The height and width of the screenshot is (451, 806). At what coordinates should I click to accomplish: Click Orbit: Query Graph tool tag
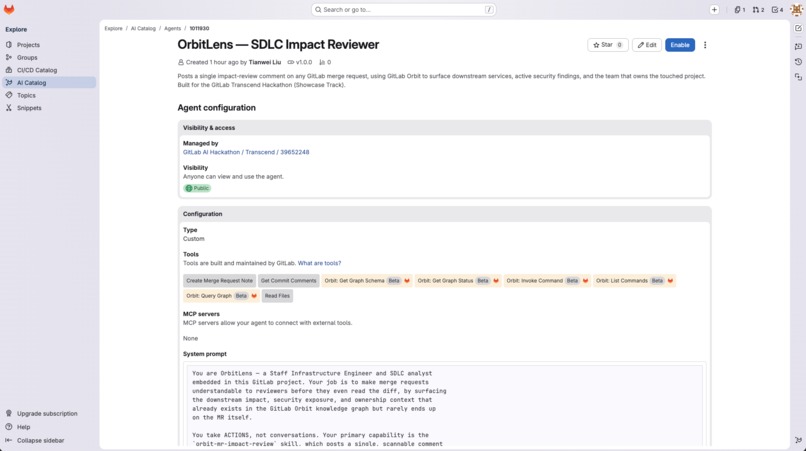tap(221, 296)
